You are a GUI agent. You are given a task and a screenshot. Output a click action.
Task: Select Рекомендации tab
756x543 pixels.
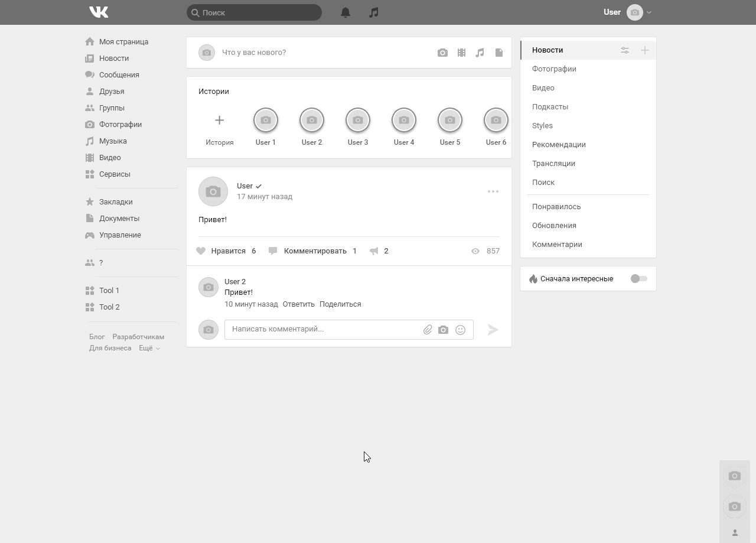[588, 145]
